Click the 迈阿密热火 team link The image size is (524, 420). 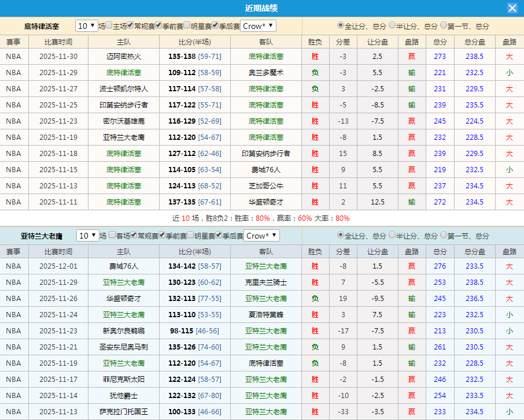(x=123, y=56)
